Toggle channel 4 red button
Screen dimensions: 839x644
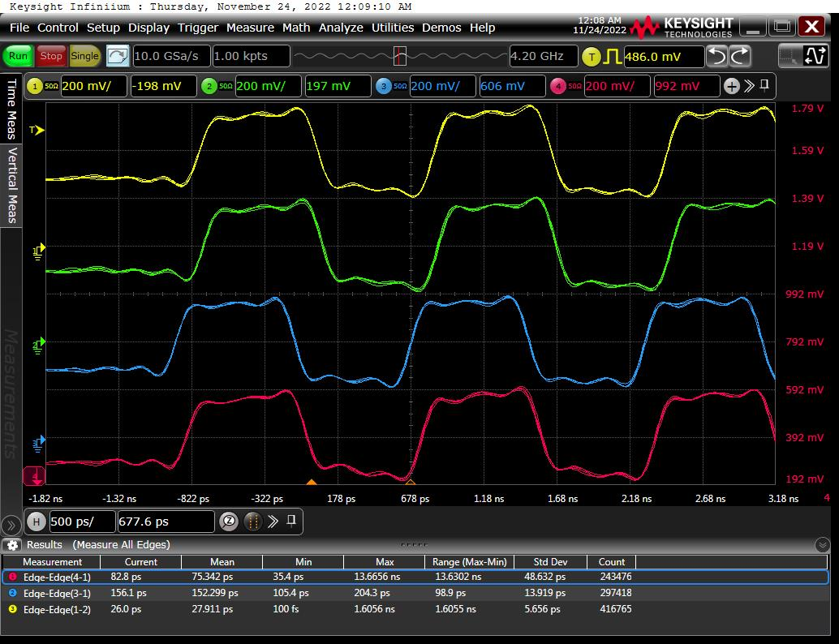pyautogui.click(x=558, y=86)
